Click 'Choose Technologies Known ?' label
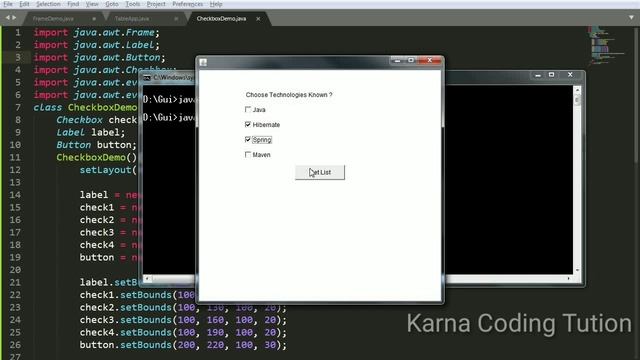This screenshot has height=360, width=640. click(289, 95)
